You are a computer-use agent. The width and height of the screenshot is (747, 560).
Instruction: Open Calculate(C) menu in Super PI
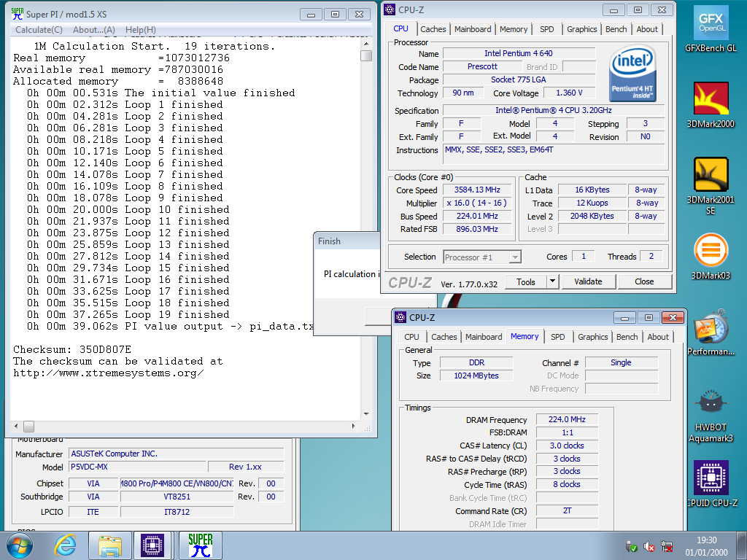pos(39,29)
